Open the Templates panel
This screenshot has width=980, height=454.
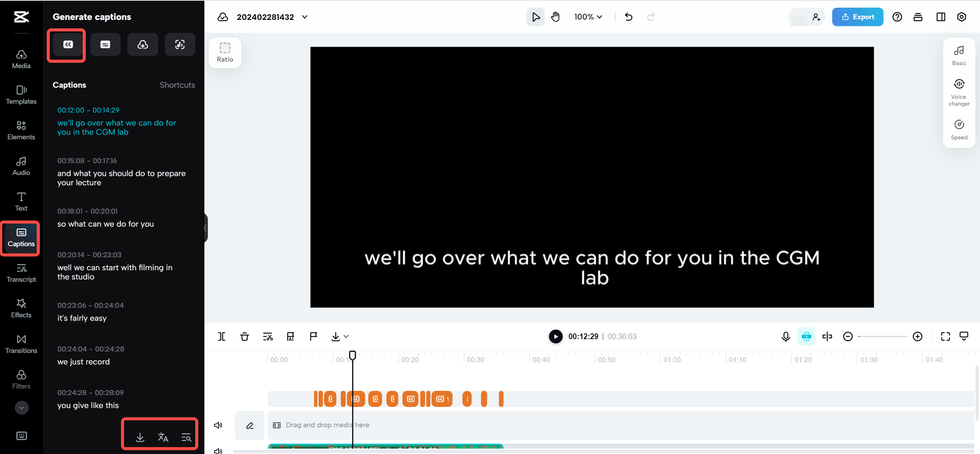[21, 95]
